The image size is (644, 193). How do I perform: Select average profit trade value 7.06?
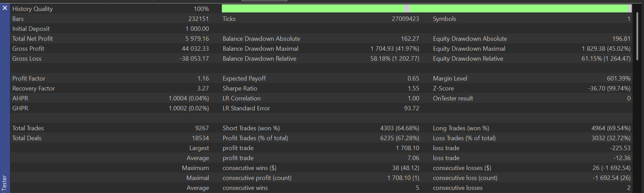click(413, 158)
